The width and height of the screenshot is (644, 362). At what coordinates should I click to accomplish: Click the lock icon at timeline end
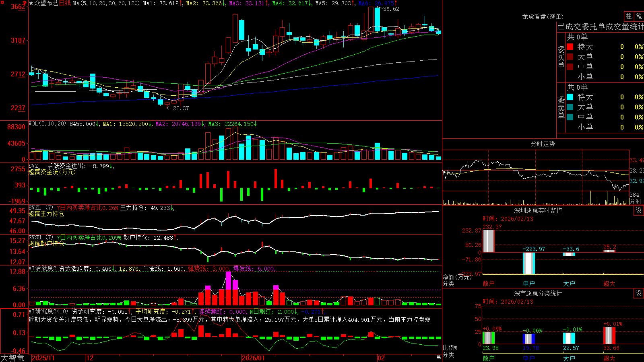(439, 357)
